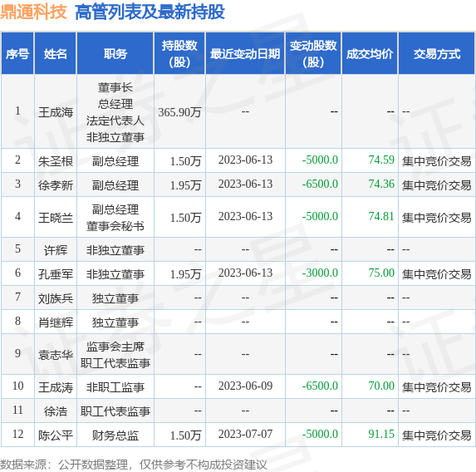Select the 序号 column header
Viewport: 476px width, 472px height.
click(17, 54)
